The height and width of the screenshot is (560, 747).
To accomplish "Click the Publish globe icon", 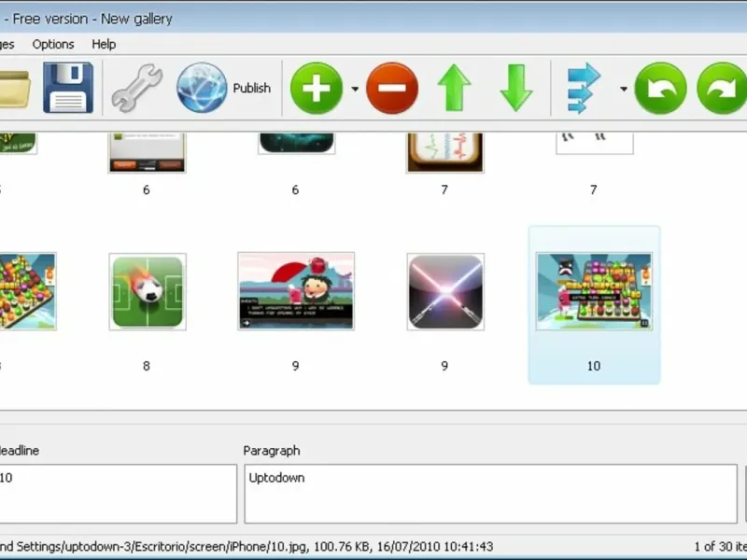I will pos(202,88).
